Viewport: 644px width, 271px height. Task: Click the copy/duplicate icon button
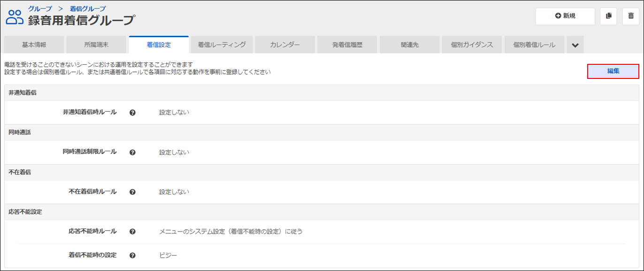point(608,16)
